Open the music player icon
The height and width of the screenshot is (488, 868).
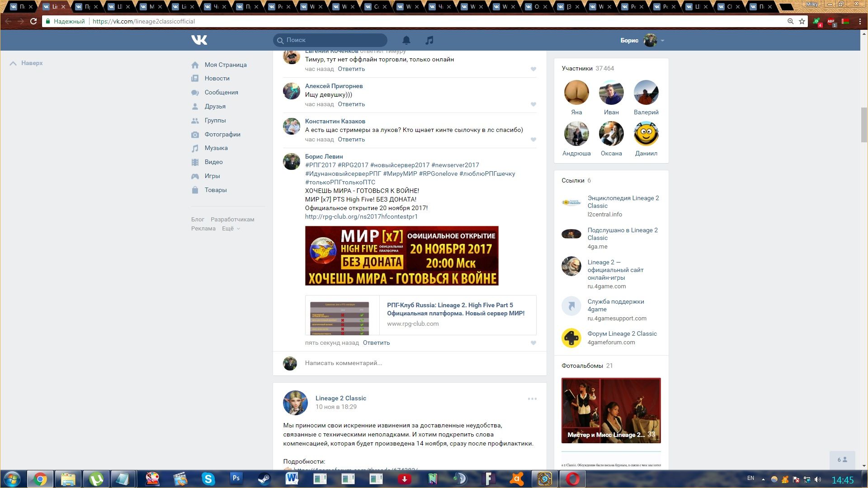tap(429, 40)
